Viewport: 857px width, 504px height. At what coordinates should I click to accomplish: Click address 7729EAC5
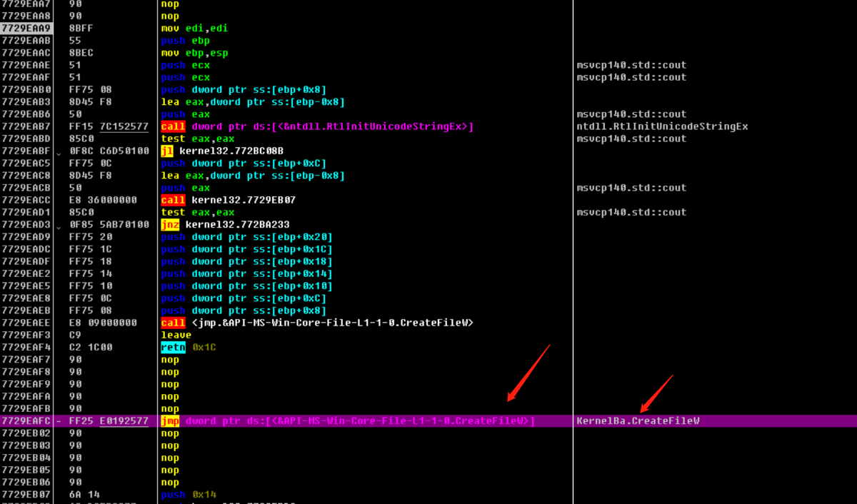pos(26,163)
